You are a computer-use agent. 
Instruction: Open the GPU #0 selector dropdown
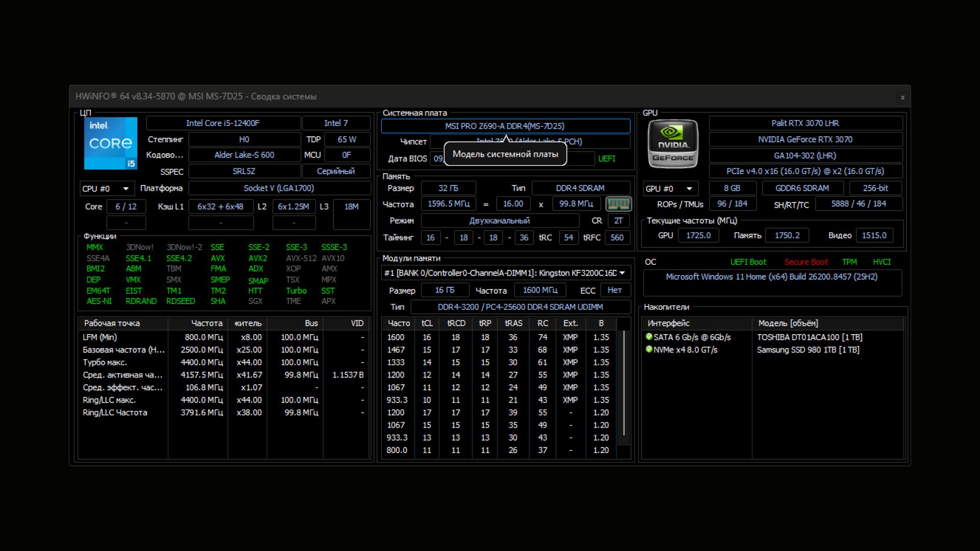[670, 189]
